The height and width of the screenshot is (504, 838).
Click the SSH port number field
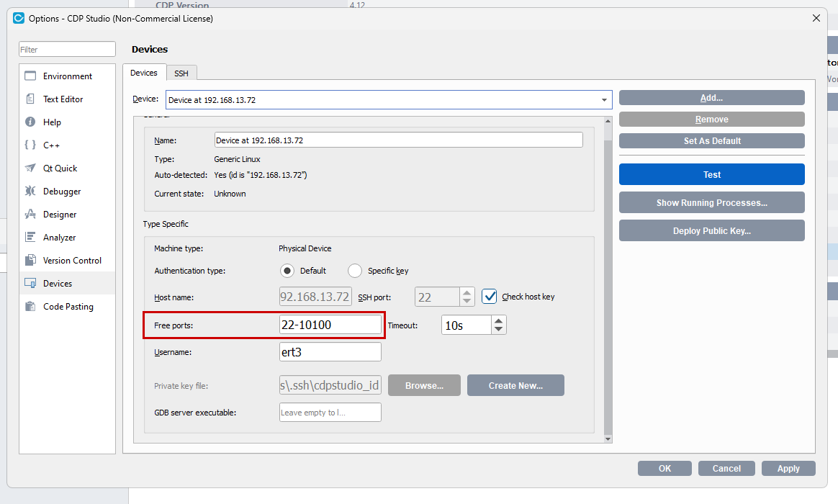437,297
